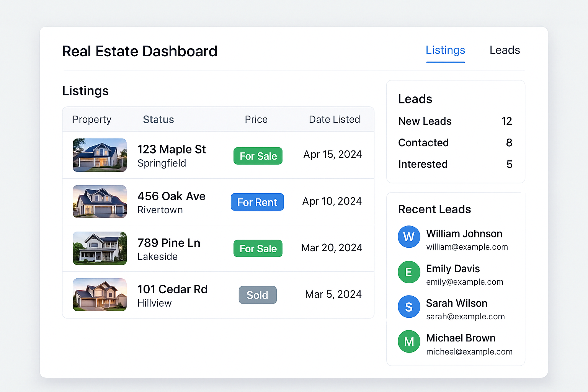Click the 456 Oak Ave property listing
The height and width of the screenshot is (392, 588).
click(x=171, y=196)
